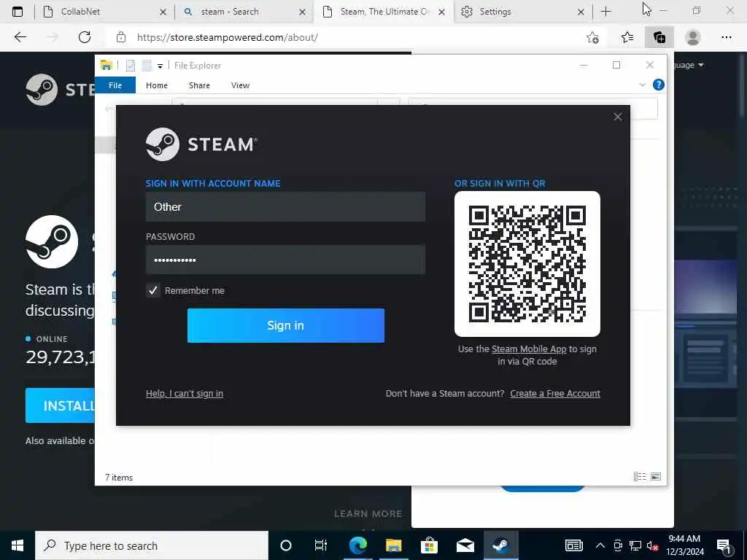Open the Share tab in File Explorer
This screenshot has height=560, width=747.
tap(199, 85)
